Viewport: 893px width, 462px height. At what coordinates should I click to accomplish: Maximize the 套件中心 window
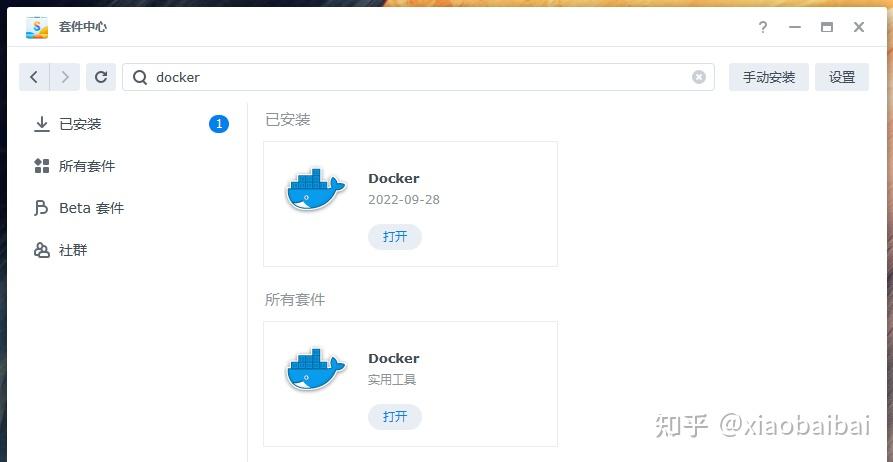pos(827,27)
